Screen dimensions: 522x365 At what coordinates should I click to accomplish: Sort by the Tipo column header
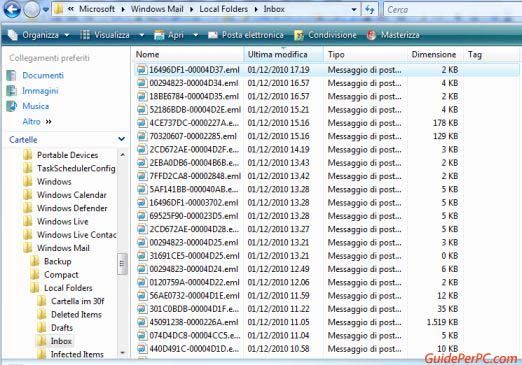click(x=366, y=54)
